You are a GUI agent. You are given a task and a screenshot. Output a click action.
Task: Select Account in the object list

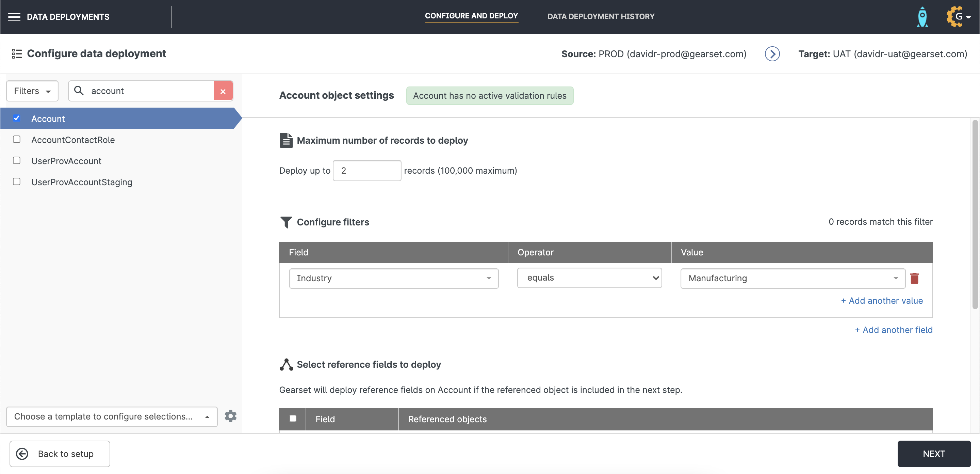(x=121, y=118)
